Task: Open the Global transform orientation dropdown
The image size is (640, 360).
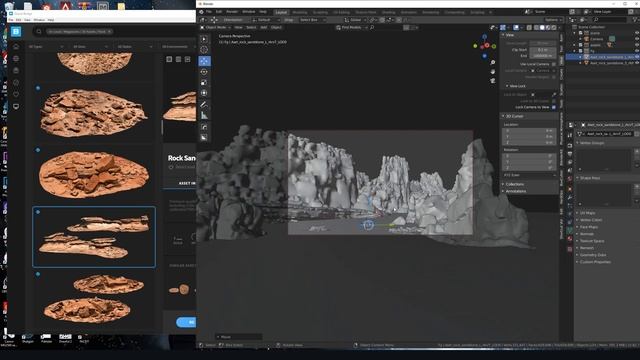Action: pos(355,20)
